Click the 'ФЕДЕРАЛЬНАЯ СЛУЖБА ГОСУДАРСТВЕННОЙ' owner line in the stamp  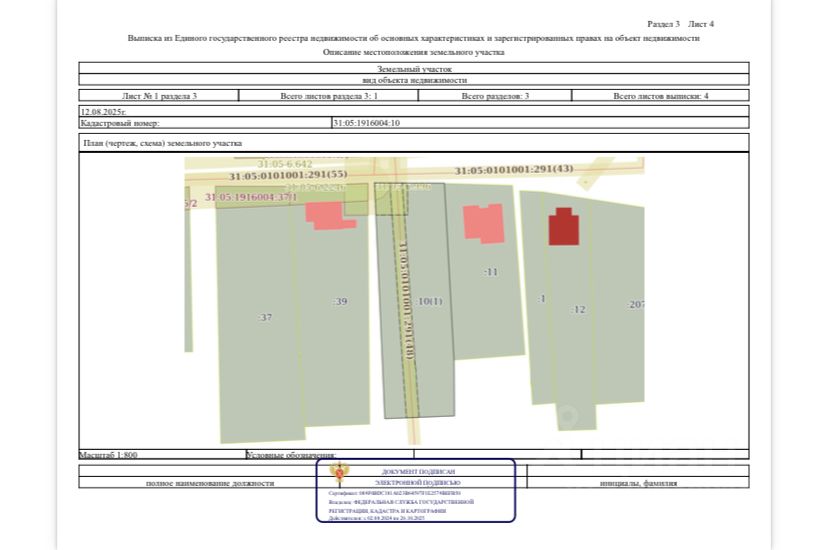pos(413,502)
